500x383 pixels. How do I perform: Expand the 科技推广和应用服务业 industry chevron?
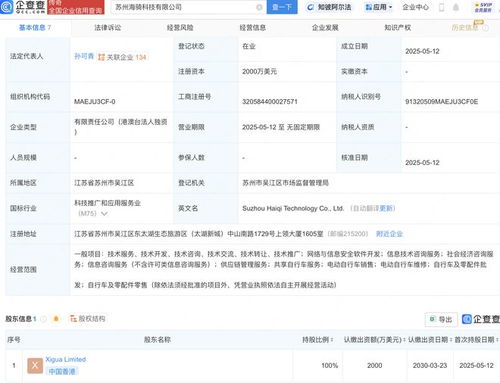[x=104, y=214]
